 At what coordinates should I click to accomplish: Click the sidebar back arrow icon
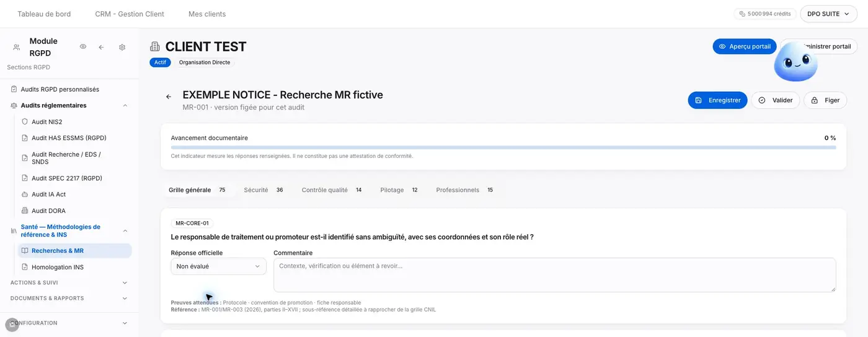coord(101,47)
